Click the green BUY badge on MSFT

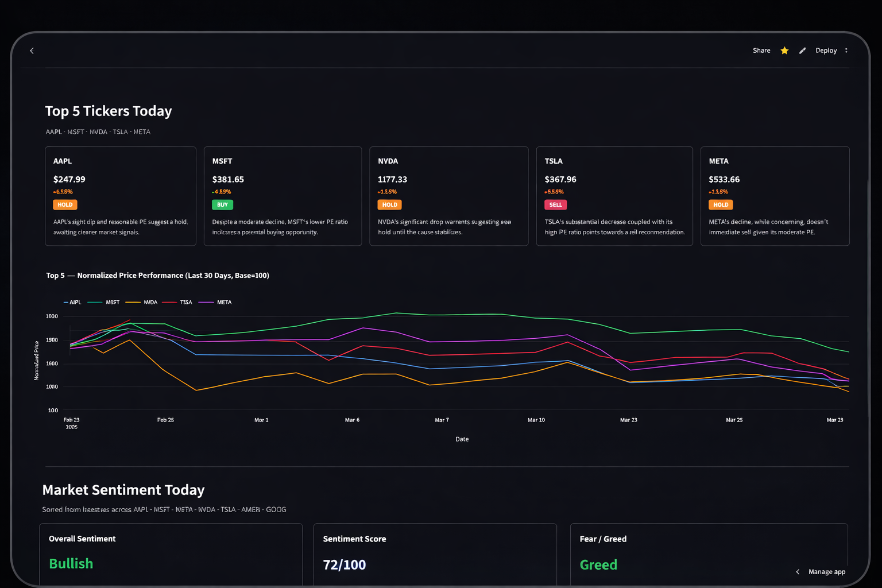(222, 205)
